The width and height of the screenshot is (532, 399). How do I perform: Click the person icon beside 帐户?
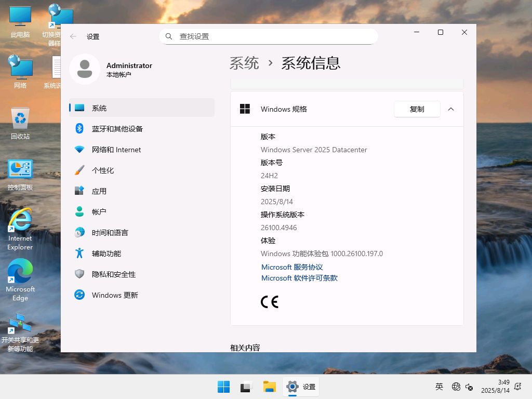point(79,211)
